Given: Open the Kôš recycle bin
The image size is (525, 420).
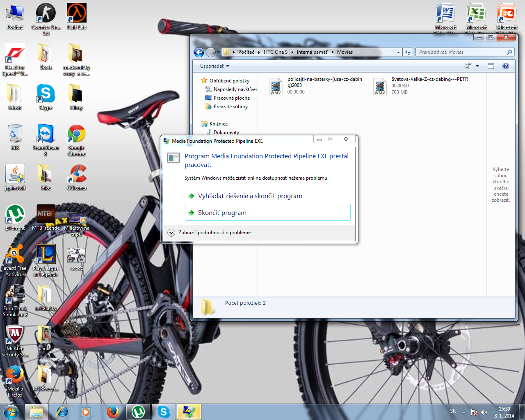Looking at the screenshot, I should point(15,137).
